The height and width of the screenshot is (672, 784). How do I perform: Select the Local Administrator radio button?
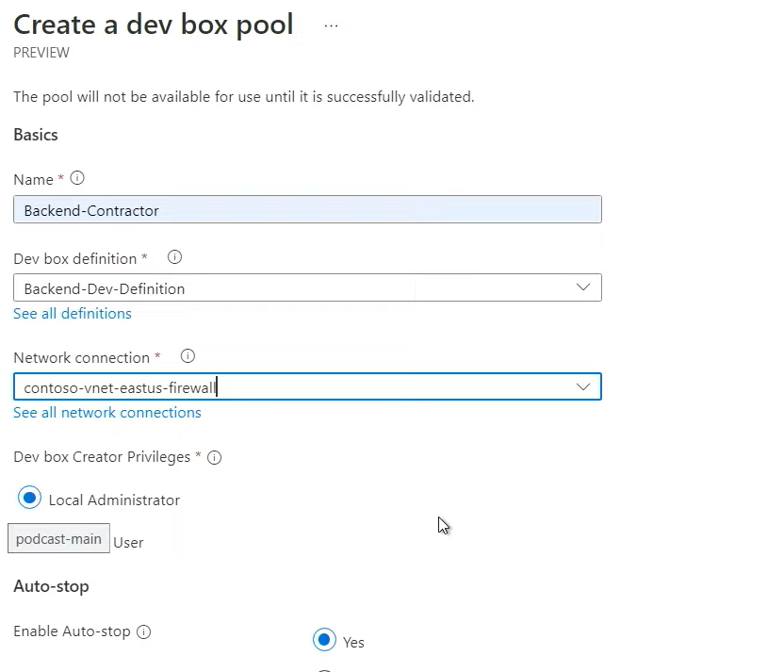pyautogui.click(x=29, y=498)
